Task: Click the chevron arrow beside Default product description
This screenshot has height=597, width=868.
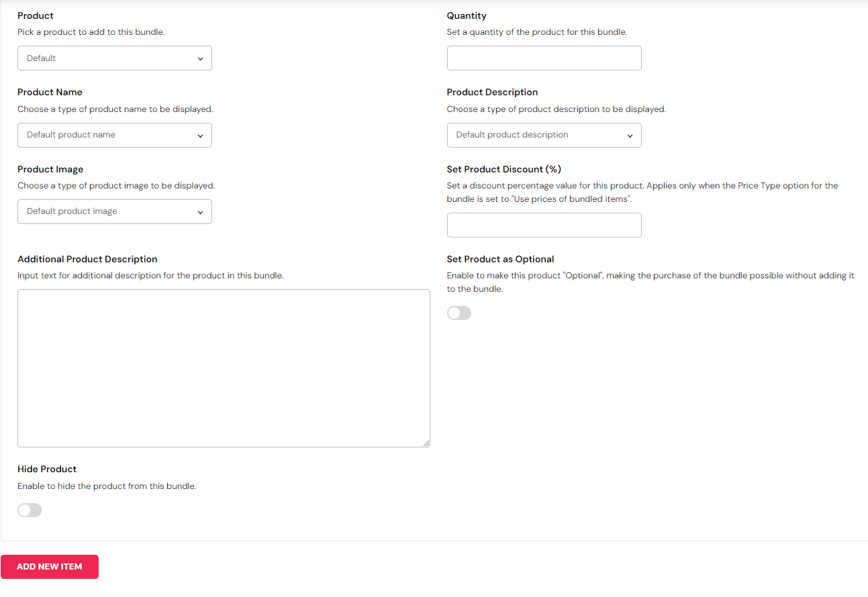Action: click(x=630, y=135)
